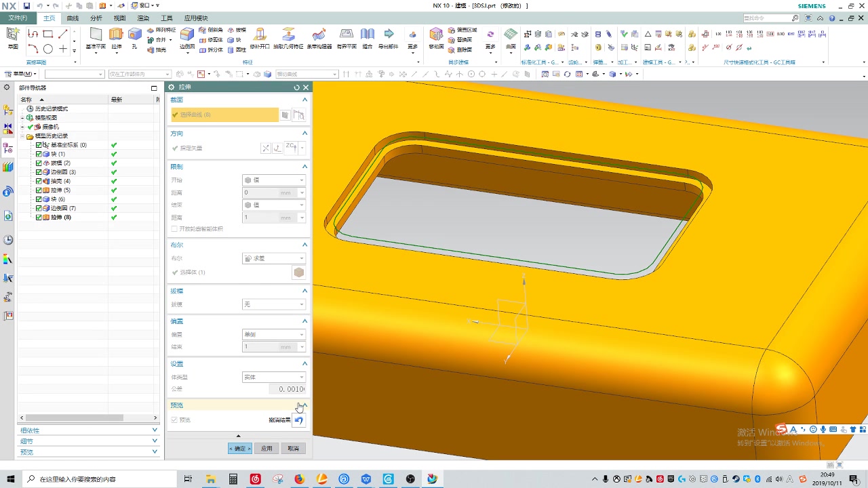Switch to the 应用模块 ribbon tab
The image size is (868, 488).
pyautogui.click(x=196, y=18)
